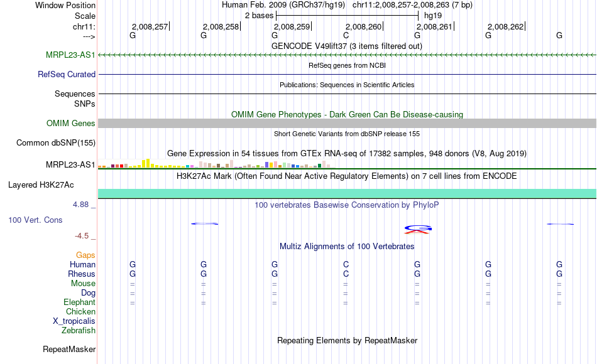Click the Human species label
Screen dimensions: 597x364
[82, 264]
